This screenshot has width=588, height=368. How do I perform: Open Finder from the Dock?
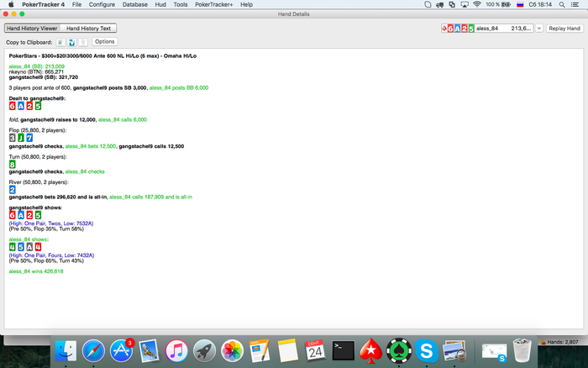pyautogui.click(x=66, y=351)
